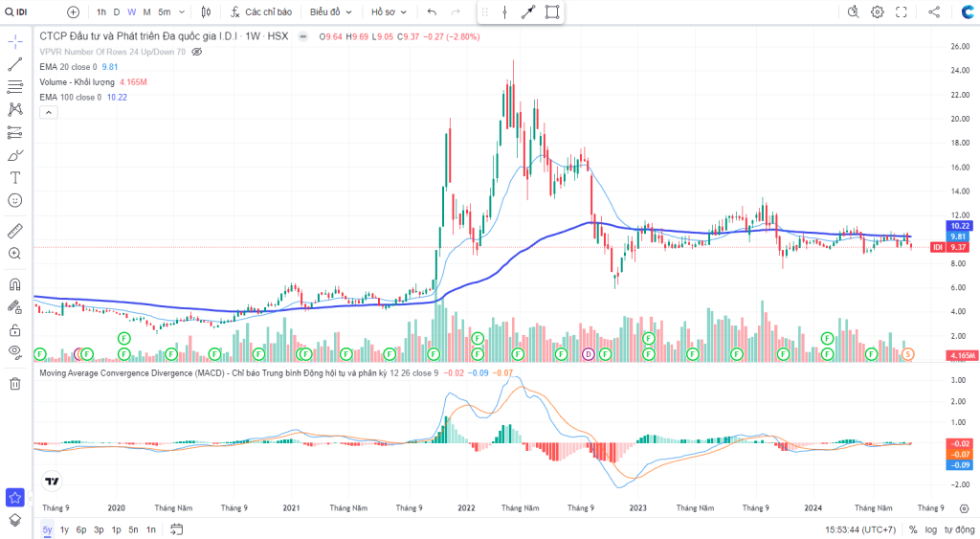This screenshot has width=980, height=539.
Task: Collapse the indicator legend chevron
Action: [49, 113]
